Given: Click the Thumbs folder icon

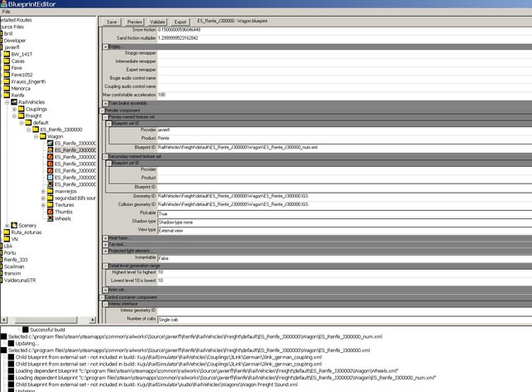Looking at the screenshot, I should (x=49, y=212).
